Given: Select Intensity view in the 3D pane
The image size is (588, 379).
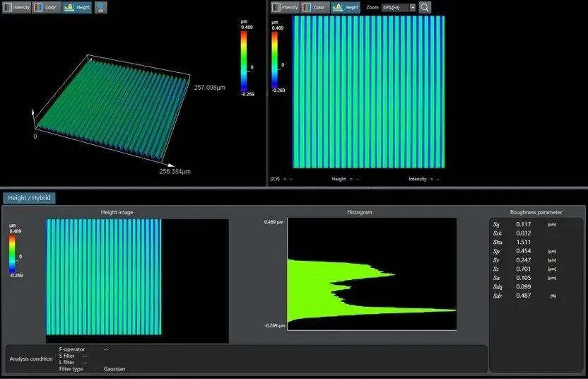Looking at the screenshot, I should tap(17, 8).
